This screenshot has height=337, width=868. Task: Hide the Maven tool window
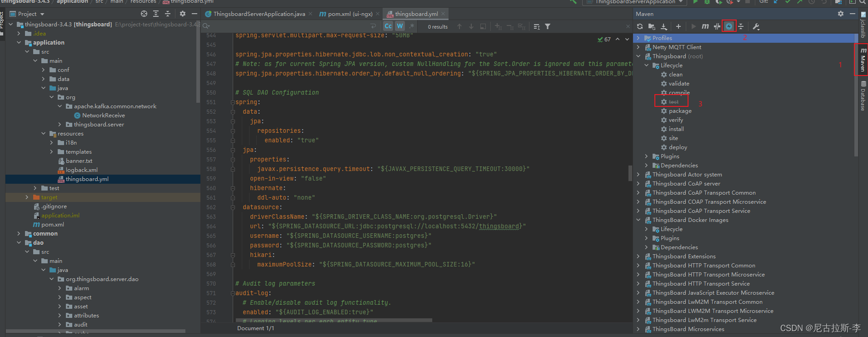853,14
